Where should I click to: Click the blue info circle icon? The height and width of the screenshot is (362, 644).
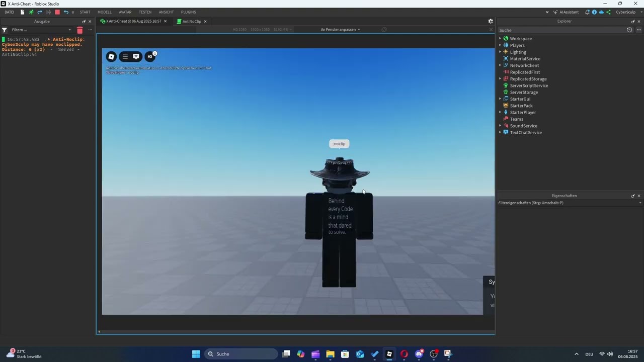[x=594, y=12]
